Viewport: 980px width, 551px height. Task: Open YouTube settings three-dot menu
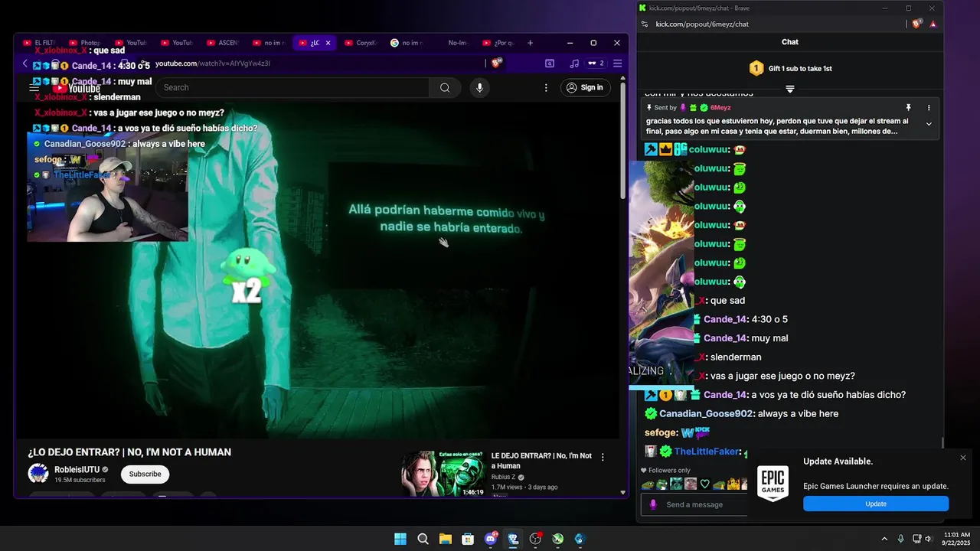click(x=546, y=87)
